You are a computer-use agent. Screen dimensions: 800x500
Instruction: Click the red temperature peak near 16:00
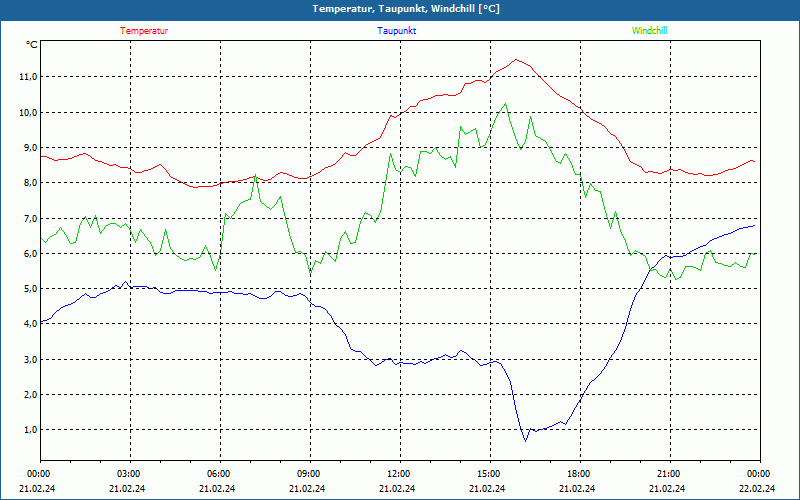click(516, 60)
